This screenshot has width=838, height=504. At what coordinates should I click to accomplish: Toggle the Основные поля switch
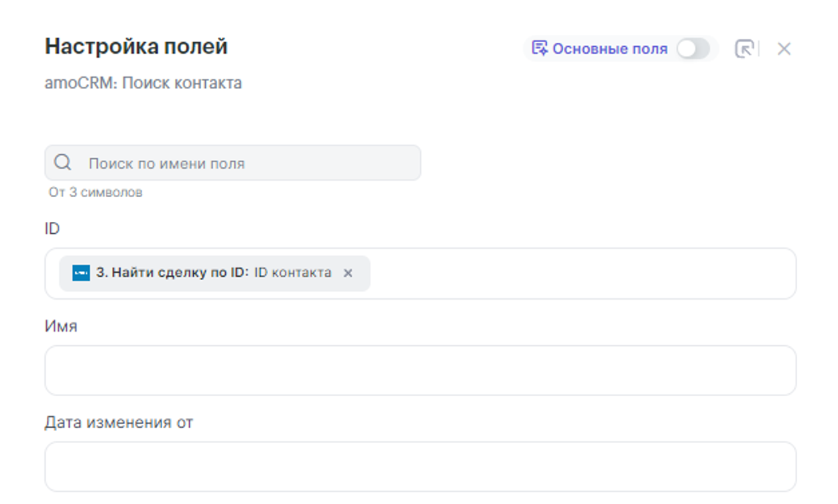tap(693, 49)
